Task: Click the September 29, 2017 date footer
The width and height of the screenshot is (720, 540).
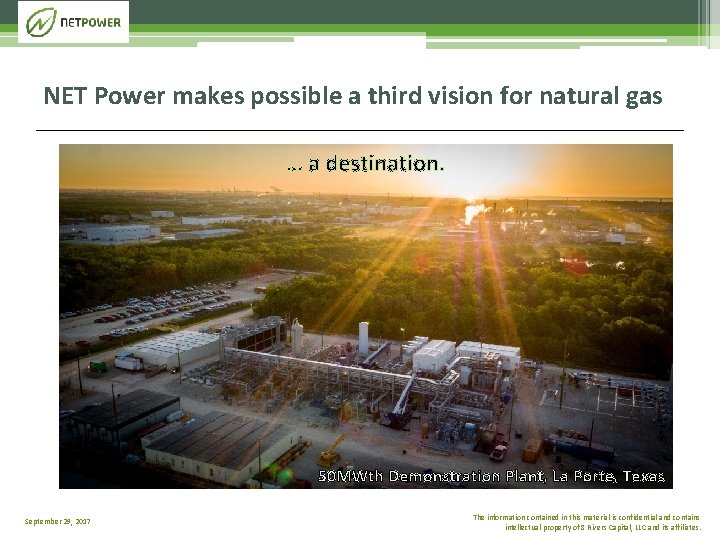Action: pos(57,522)
